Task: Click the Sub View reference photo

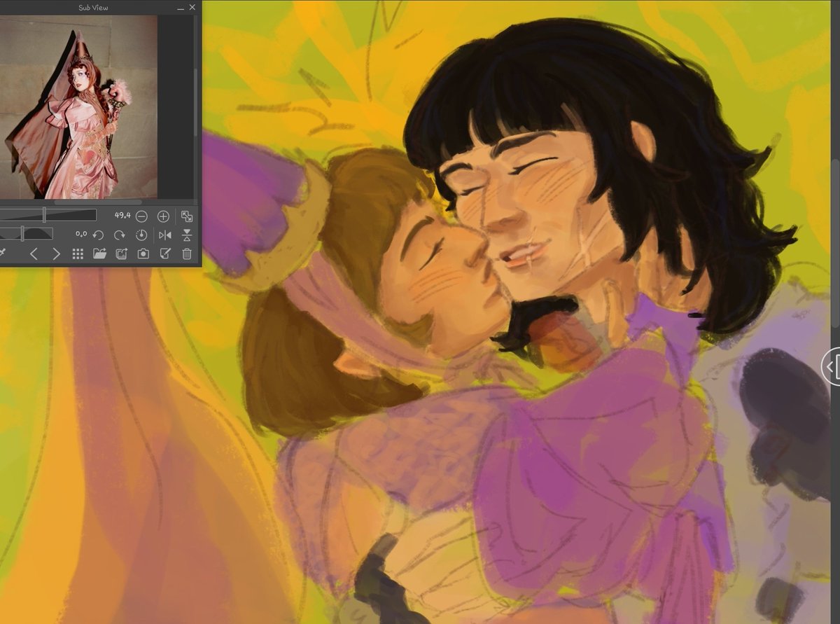Action: pos(78,107)
